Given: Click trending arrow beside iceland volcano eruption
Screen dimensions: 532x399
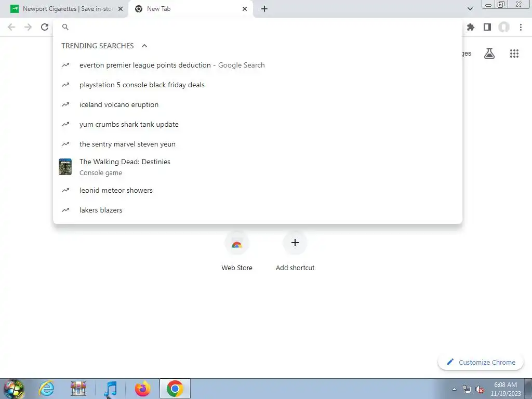Looking at the screenshot, I should pyautogui.click(x=65, y=104).
